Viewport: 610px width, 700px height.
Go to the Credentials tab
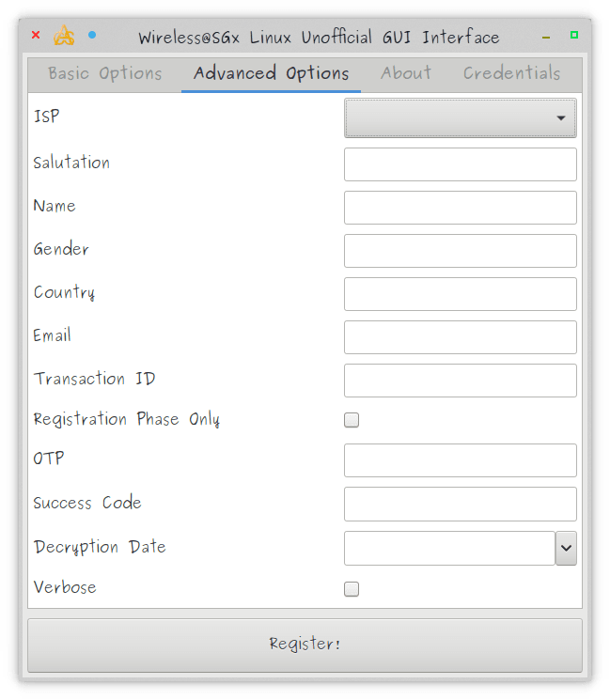tap(511, 73)
